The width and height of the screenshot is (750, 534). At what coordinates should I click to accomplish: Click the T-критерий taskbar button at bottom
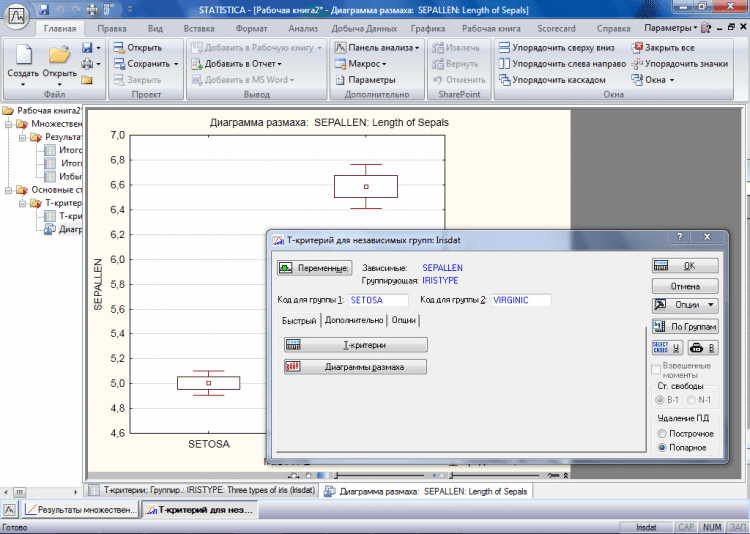pos(200,510)
